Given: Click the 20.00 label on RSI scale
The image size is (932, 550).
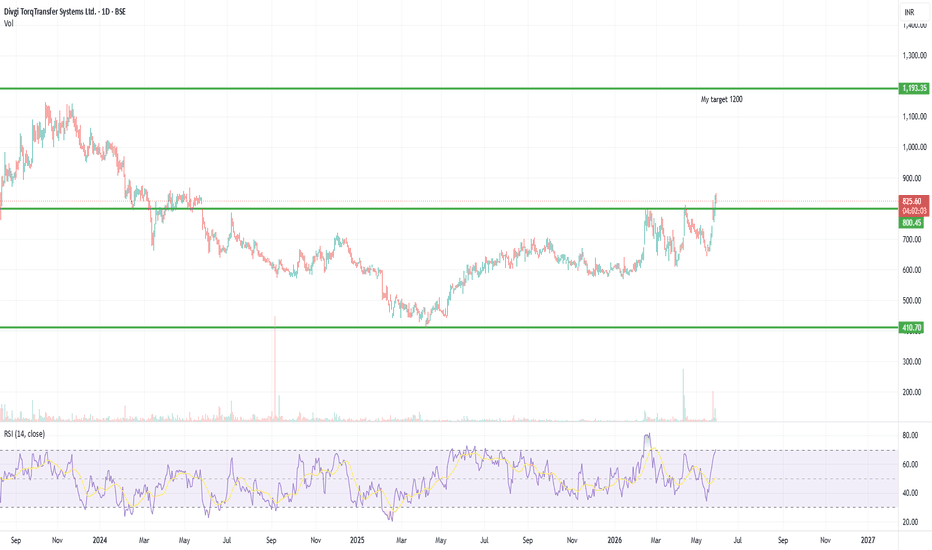Looking at the screenshot, I should 911,522.
